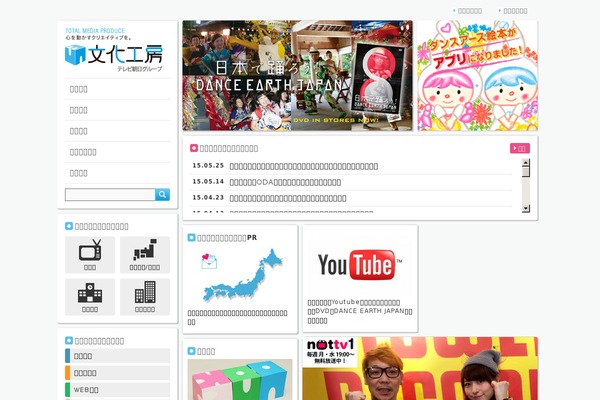This screenshot has height=400, width=600.
Task: Click the second top-right header link
Action: [513, 11]
